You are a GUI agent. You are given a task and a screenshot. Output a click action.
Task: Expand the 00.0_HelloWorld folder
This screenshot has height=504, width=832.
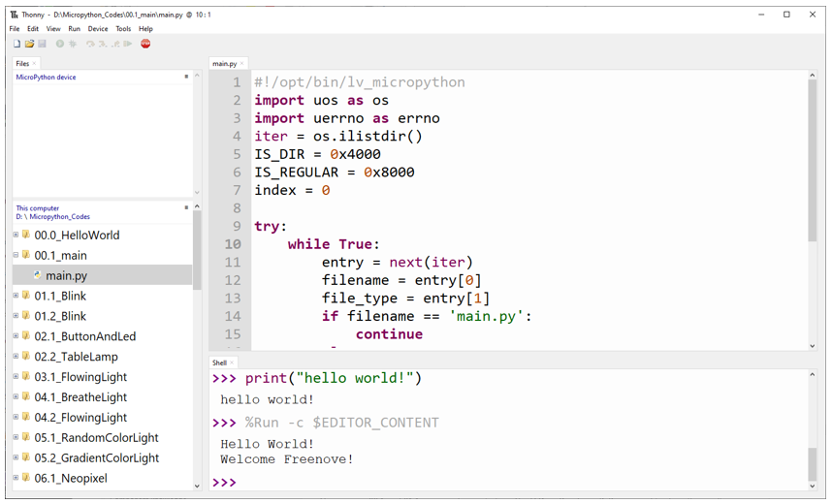coord(16,235)
